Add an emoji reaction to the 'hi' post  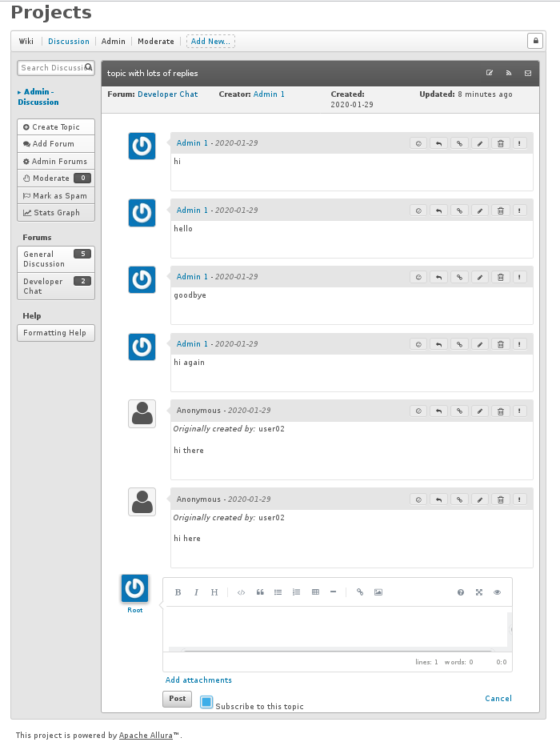418,143
